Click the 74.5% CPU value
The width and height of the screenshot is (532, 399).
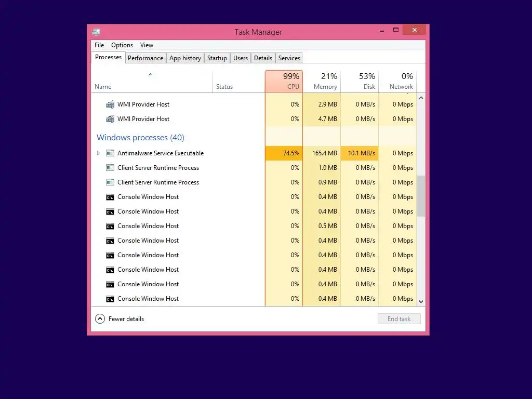pyautogui.click(x=284, y=153)
